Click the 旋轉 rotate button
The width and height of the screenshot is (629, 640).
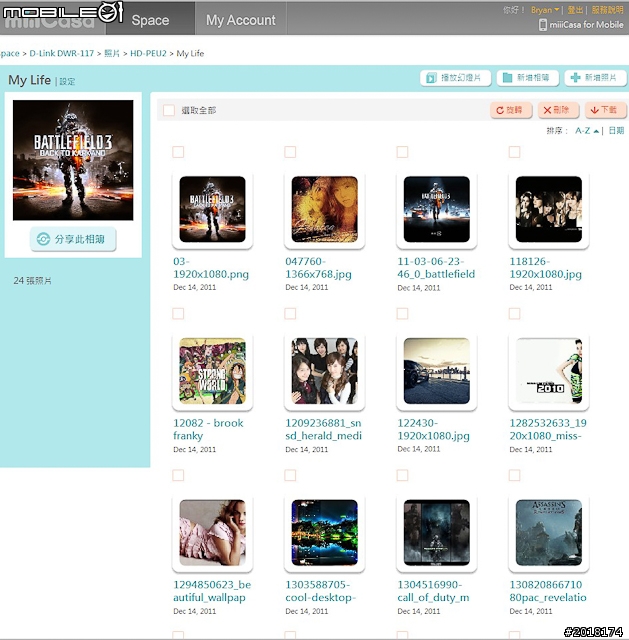click(x=511, y=110)
